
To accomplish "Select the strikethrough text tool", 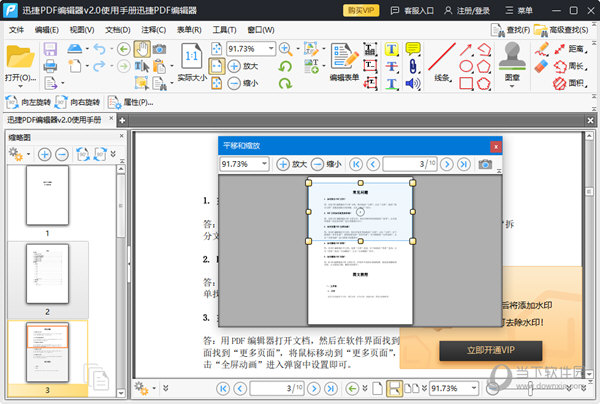I will [391, 66].
